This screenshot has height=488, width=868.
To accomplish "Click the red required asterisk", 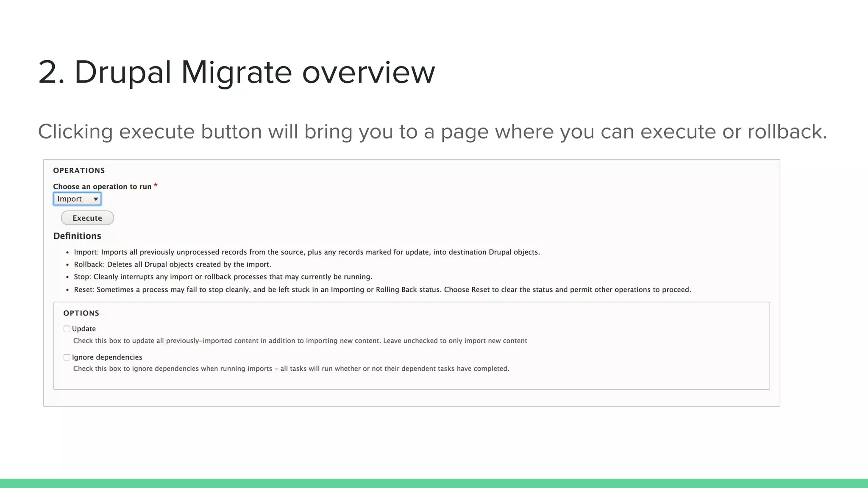I will tap(156, 186).
